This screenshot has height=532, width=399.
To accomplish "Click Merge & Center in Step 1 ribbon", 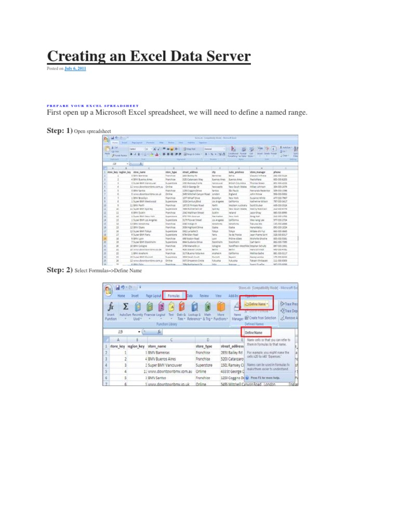I will 193,154.
